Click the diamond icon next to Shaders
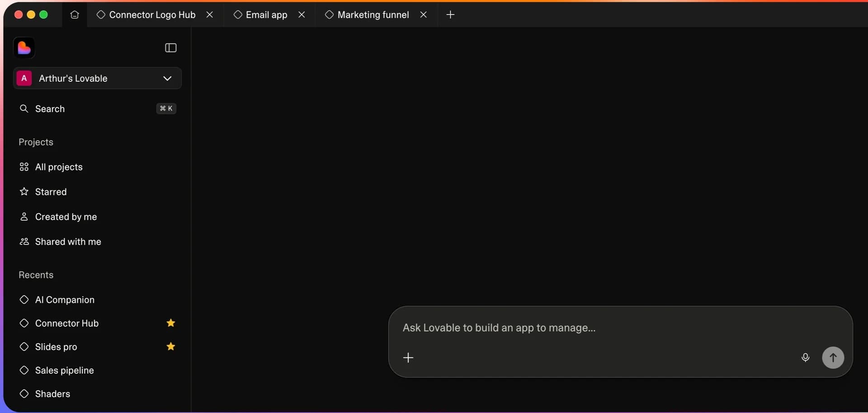The height and width of the screenshot is (413, 868). pos(24,394)
